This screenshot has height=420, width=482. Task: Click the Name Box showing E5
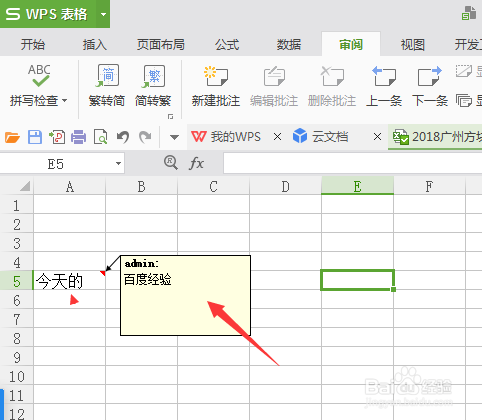pyautogui.click(x=55, y=164)
